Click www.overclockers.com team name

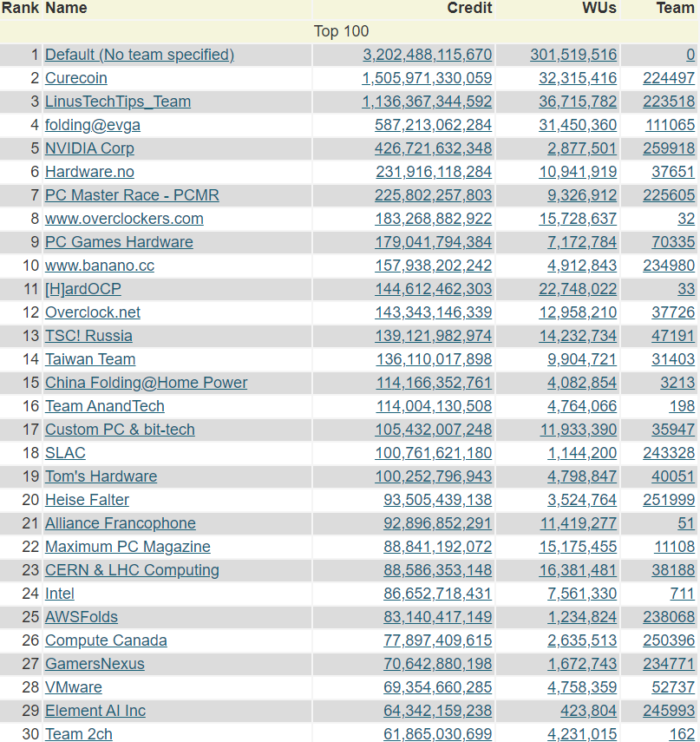click(124, 219)
